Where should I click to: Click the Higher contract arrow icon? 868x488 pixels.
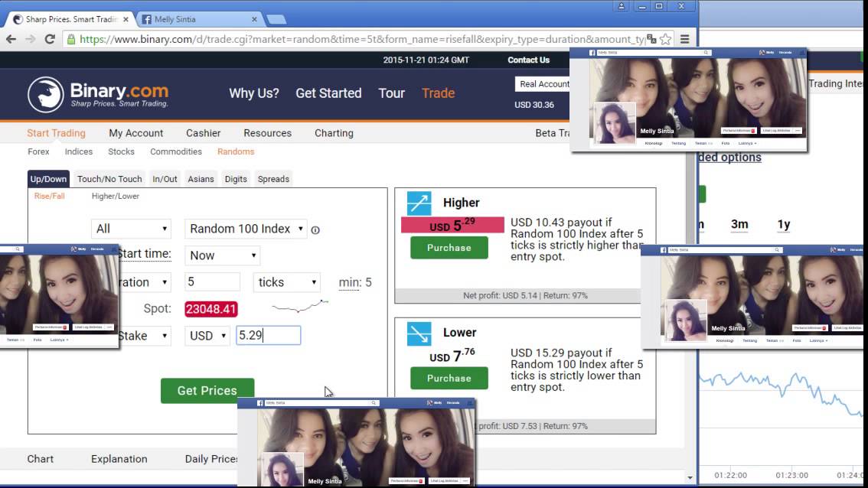pyautogui.click(x=419, y=203)
